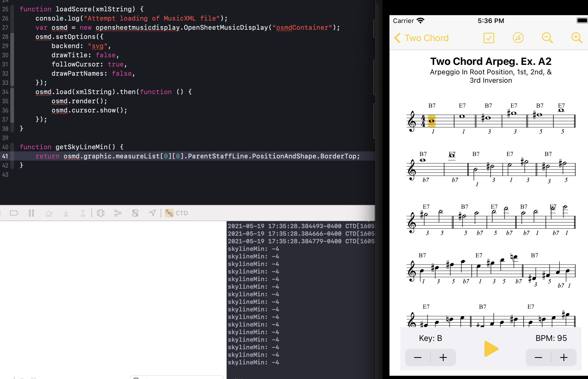The width and height of the screenshot is (588, 379).
Task: Click the console filter field at bottom
Action: 176,377
